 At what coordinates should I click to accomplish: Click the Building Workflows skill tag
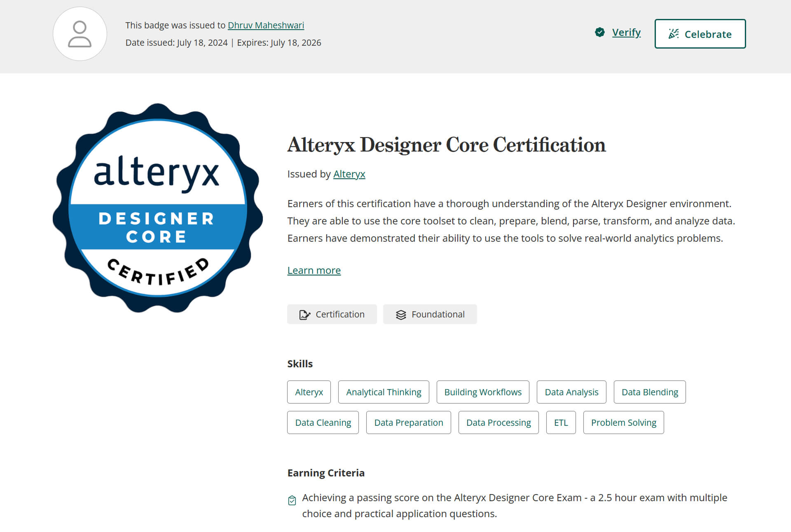pyautogui.click(x=482, y=392)
